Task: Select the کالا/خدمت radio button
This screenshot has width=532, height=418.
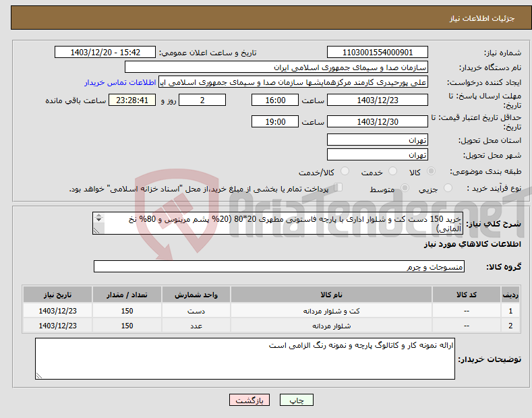Action: [345, 171]
